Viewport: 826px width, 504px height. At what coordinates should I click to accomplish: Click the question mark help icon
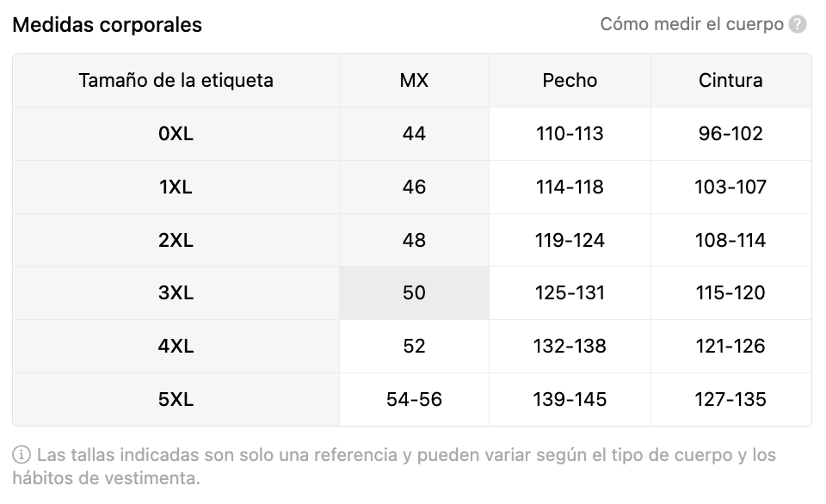click(797, 24)
